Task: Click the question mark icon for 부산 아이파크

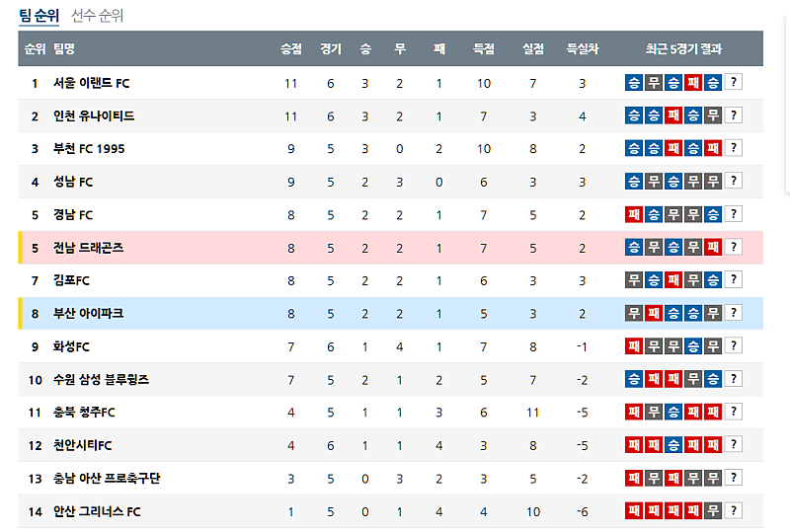Action: coord(734,314)
